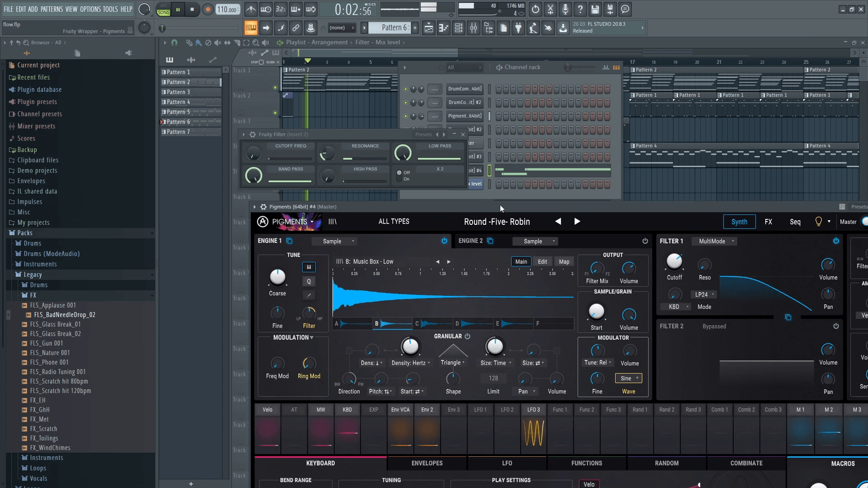Viewport: 868px width, 488px height.
Task: Open the plugin picker plug icon
Action: 518,28
